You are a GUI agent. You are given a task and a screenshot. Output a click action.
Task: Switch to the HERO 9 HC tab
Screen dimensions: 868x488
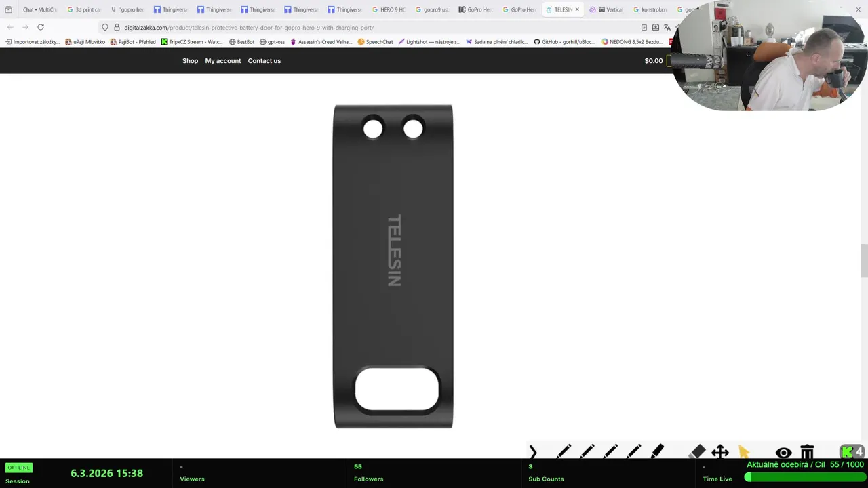tap(389, 9)
